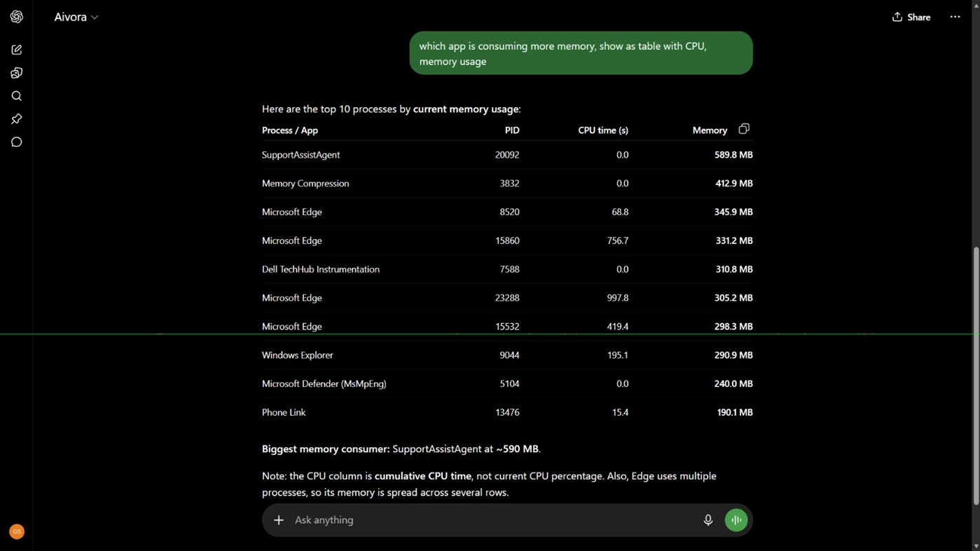Click the pin icon in the sidebar
The image size is (980, 551).
pos(17,119)
